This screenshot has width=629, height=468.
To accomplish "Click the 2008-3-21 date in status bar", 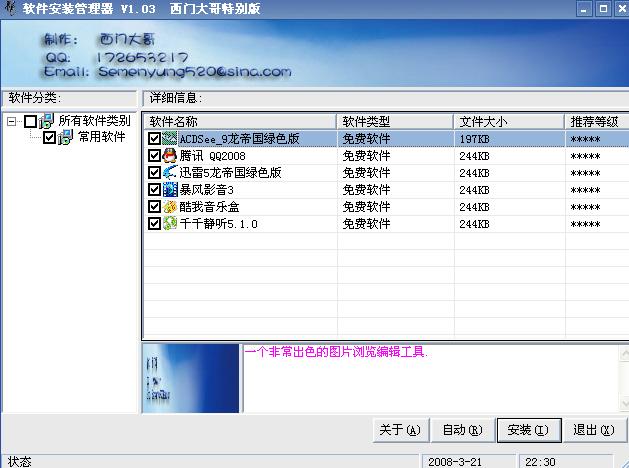I will pyautogui.click(x=455, y=462).
